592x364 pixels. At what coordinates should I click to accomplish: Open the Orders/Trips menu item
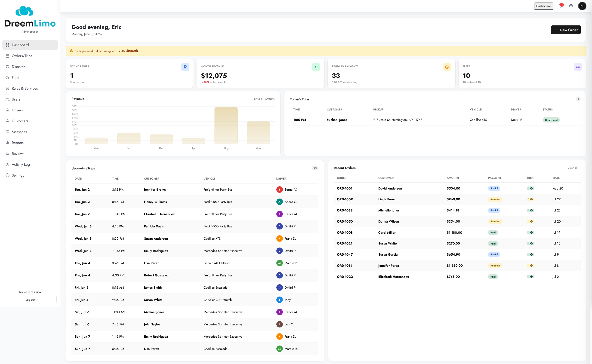click(x=30, y=56)
